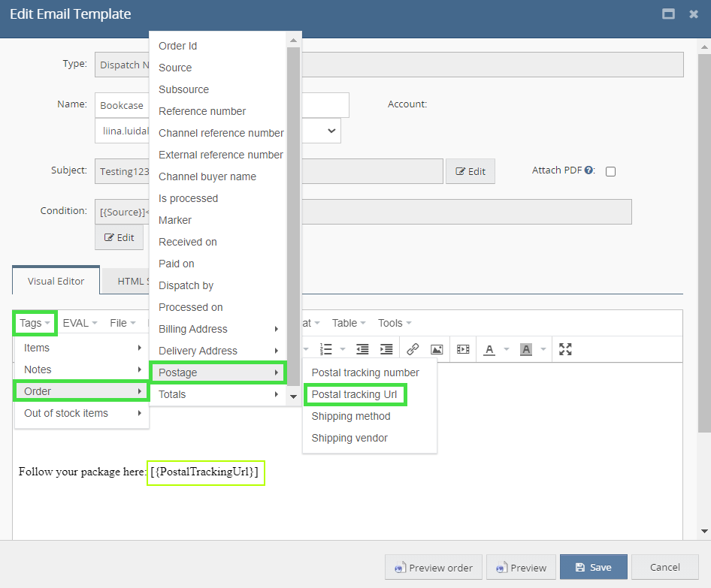The height and width of the screenshot is (588, 711).
Task: Maximize the Edit Email Template dialog
Action: [668, 14]
